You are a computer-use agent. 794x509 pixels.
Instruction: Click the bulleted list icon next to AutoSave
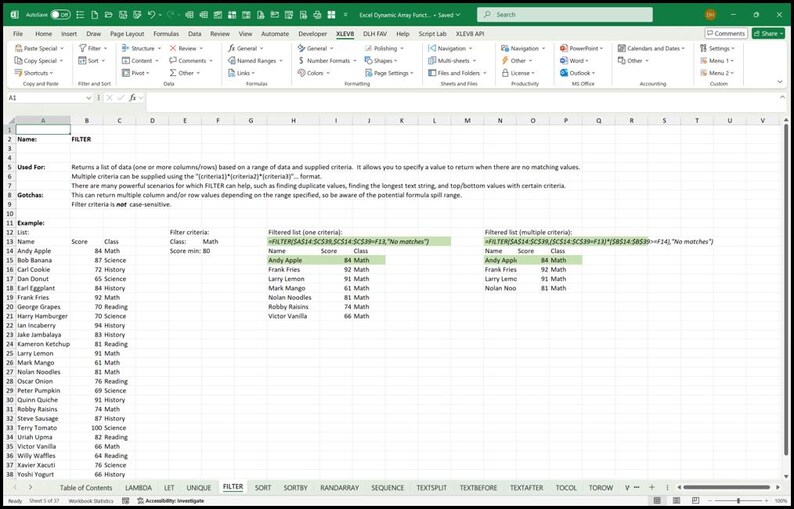tap(80, 15)
